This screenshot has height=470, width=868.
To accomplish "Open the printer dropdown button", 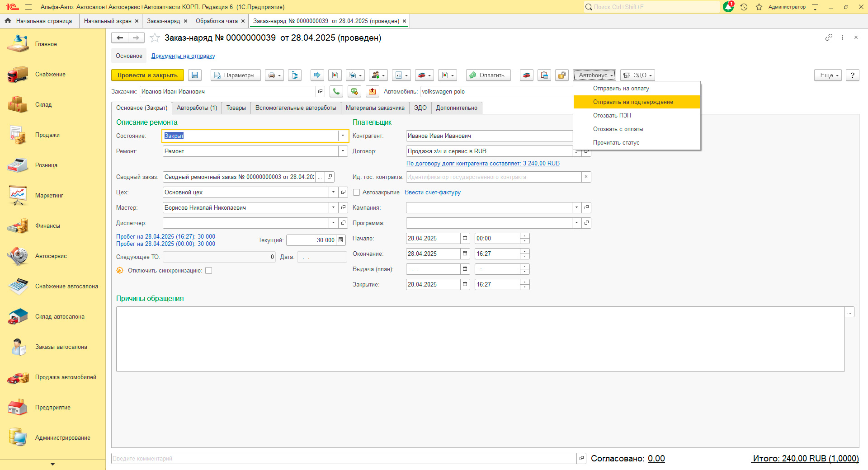I will tap(274, 75).
